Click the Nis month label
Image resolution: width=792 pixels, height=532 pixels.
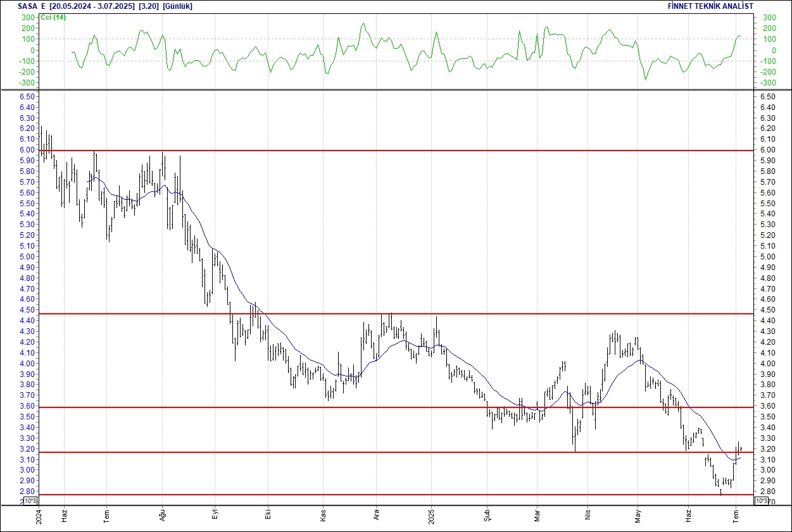pyautogui.click(x=588, y=514)
